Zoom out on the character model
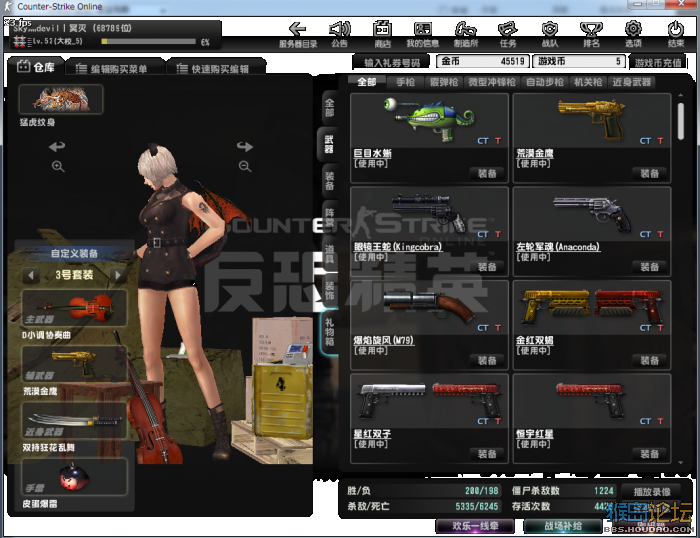 pos(245,167)
